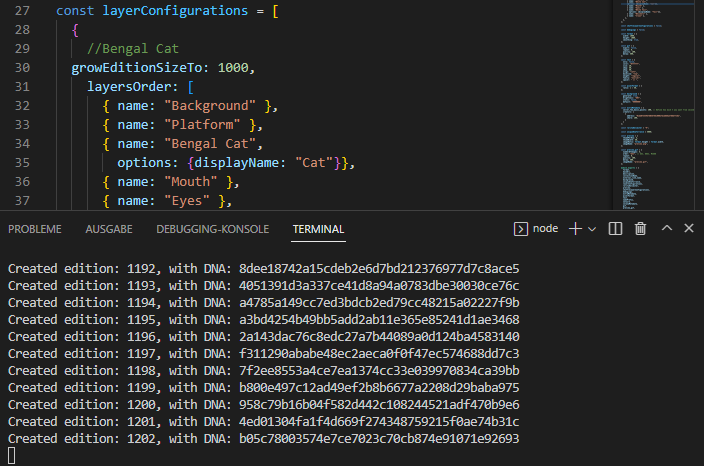Click DNA hash b05c78003574e7ce7023c70cb874e91071e92693
The height and width of the screenshot is (466, 704).
coord(379,439)
